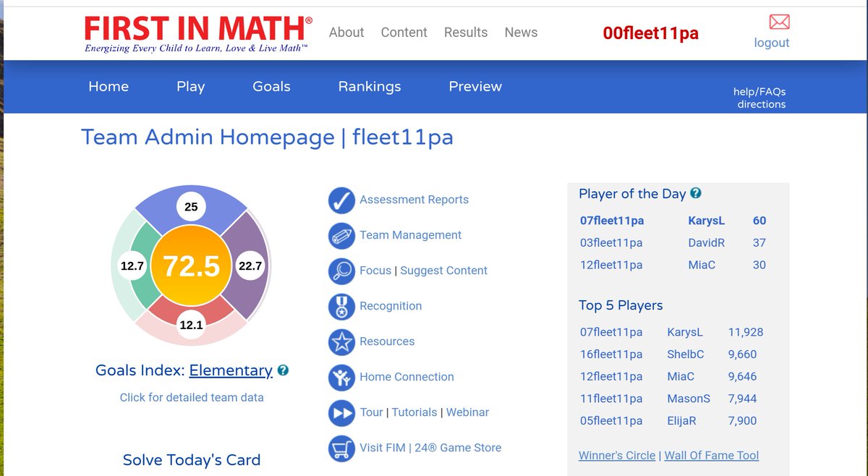Click the Home Connection people icon

[x=341, y=378]
